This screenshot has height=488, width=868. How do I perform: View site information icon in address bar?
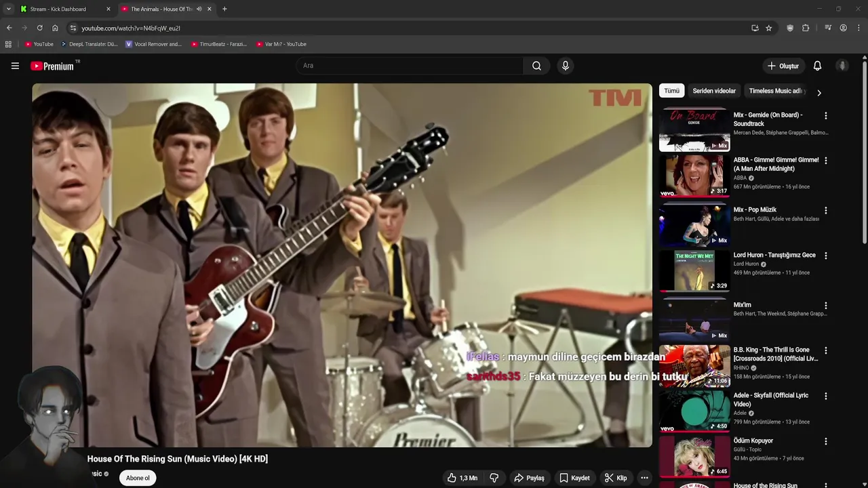point(73,28)
